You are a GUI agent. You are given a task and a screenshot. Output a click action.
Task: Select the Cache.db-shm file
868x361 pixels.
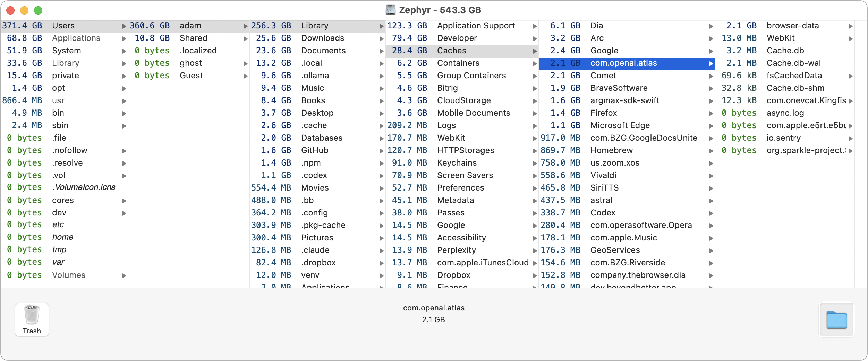(x=785, y=88)
